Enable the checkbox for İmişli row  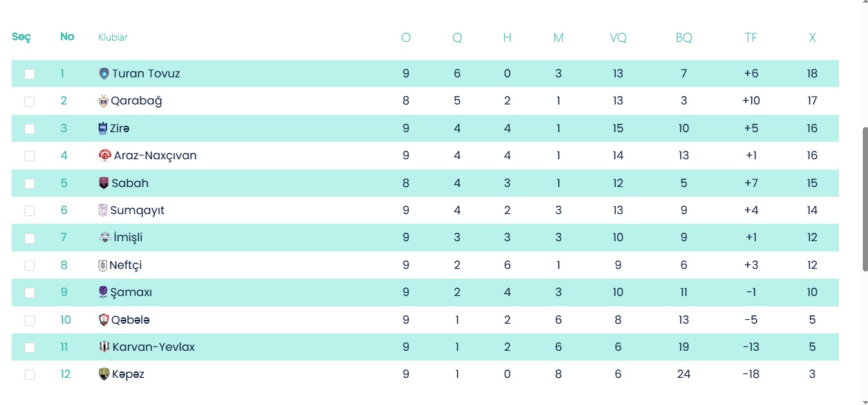30,238
